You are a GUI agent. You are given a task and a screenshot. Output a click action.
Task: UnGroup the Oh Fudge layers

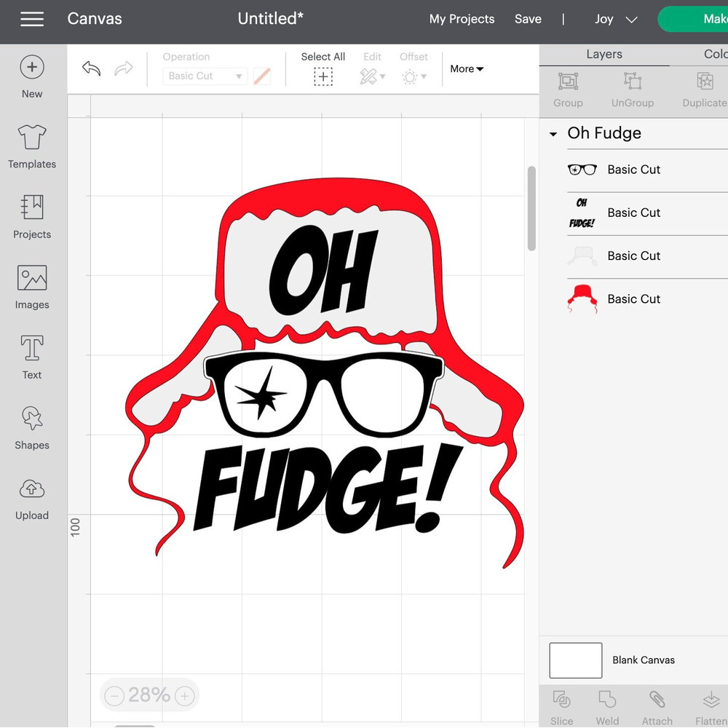click(x=632, y=89)
